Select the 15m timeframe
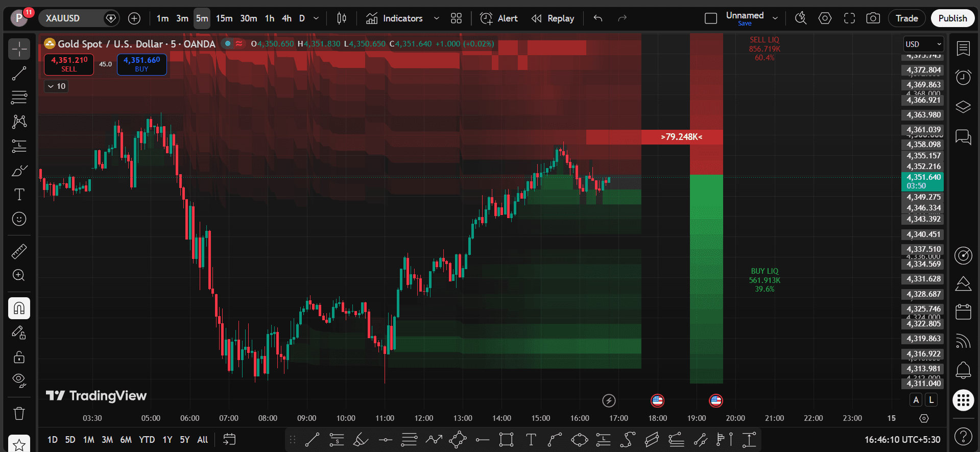The width and height of the screenshot is (980, 452). (224, 18)
